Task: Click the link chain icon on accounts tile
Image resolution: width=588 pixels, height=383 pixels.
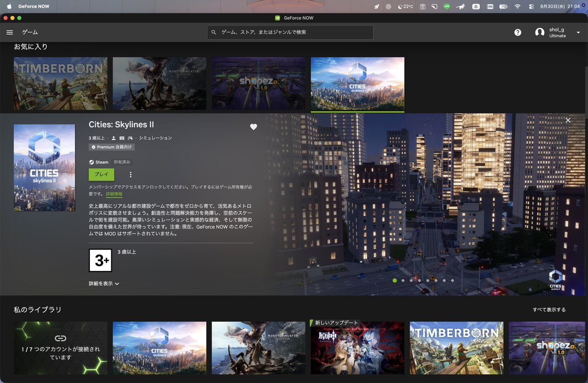Action: [60, 338]
